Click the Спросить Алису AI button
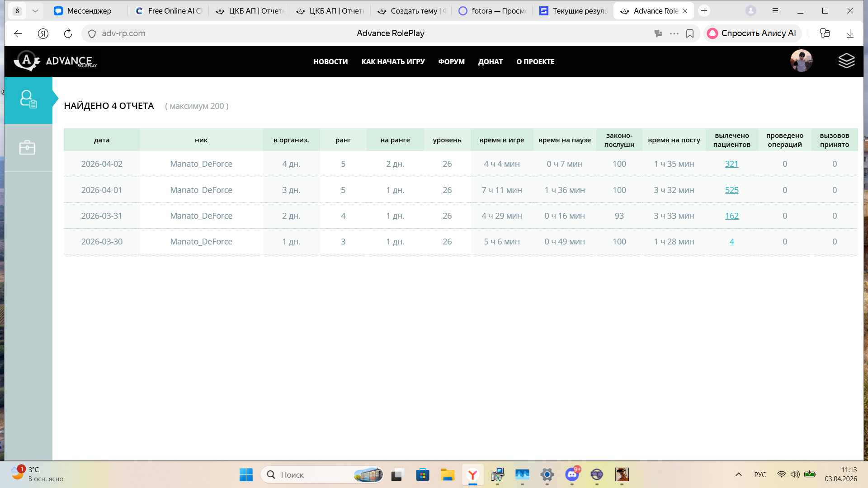The image size is (868, 488). coord(752,33)
